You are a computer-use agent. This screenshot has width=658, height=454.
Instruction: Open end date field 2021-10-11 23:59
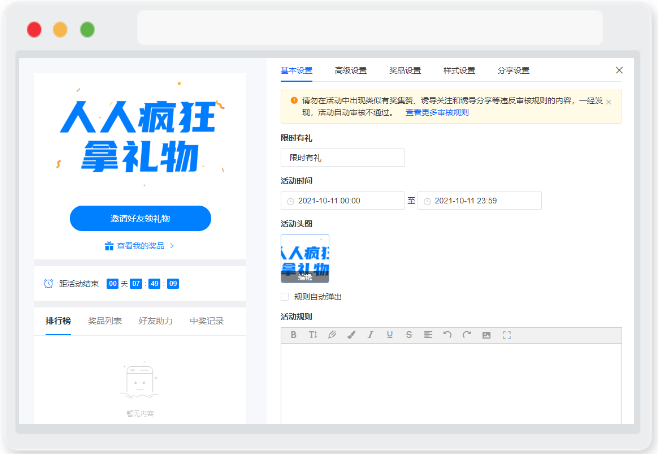(479, 201)
